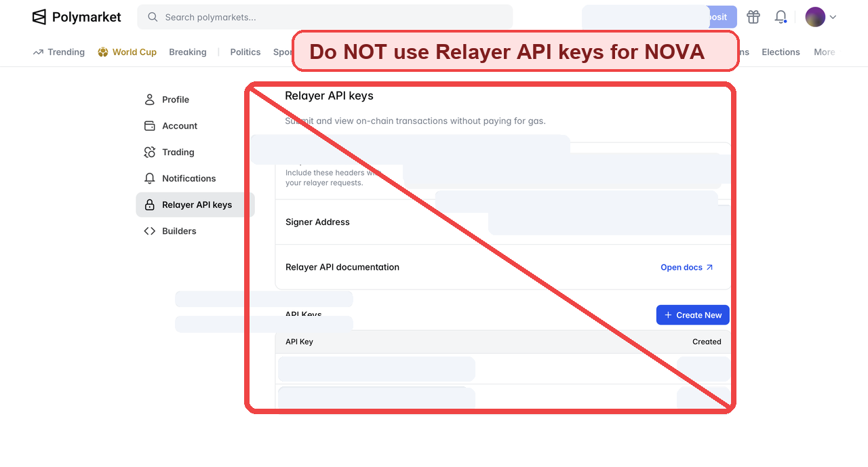Expand the More categories menu
Image resolution: width=868 pixels, height=467 pixels.
825,52
